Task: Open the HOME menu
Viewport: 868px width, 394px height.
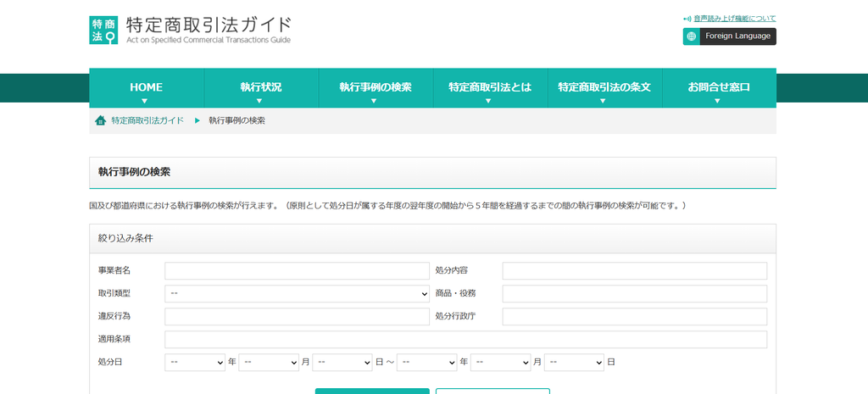Action: pyautogui.click(x=146, y=88)
